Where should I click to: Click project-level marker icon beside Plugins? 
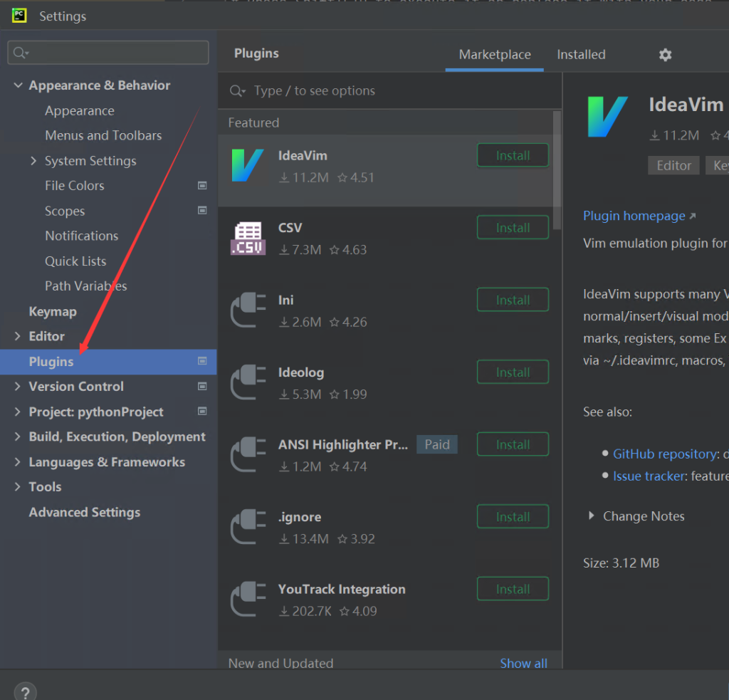(202, 361)
